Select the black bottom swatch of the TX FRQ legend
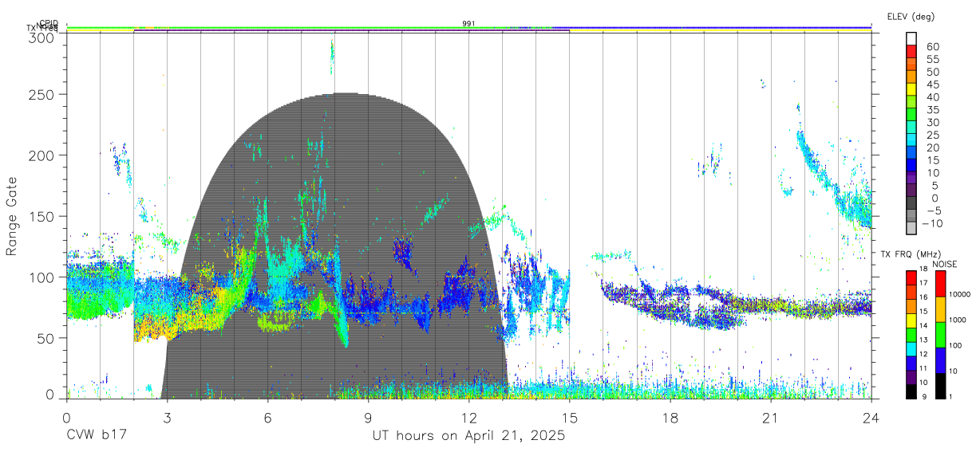 coord(911,391)
